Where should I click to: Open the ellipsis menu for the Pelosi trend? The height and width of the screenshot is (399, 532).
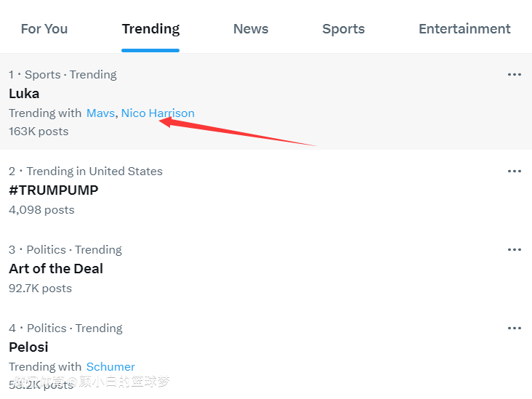(515, 329)
